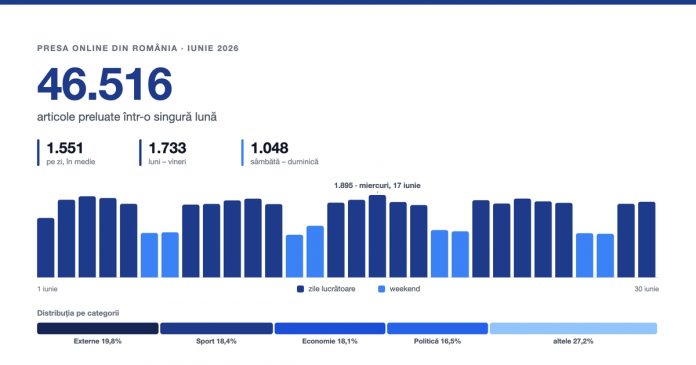
Task: Click the 'pe zi, în medie' label
Action: click(x=71, y=162)
